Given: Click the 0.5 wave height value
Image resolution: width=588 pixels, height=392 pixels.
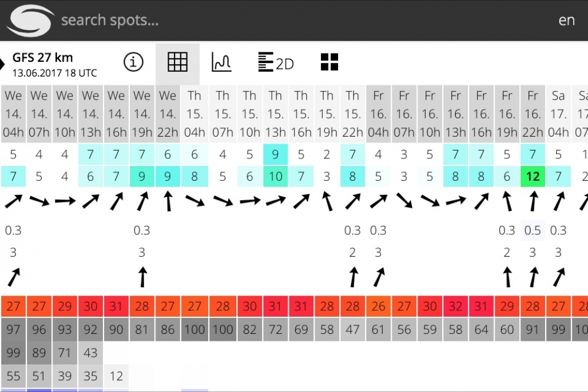Looking at the screenshot, I should [x=533, y=230].
